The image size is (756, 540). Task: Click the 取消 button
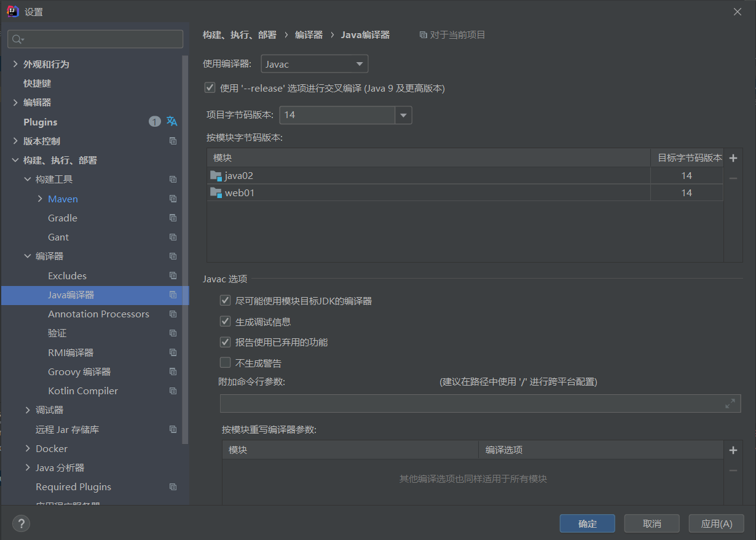click(652, 523)
